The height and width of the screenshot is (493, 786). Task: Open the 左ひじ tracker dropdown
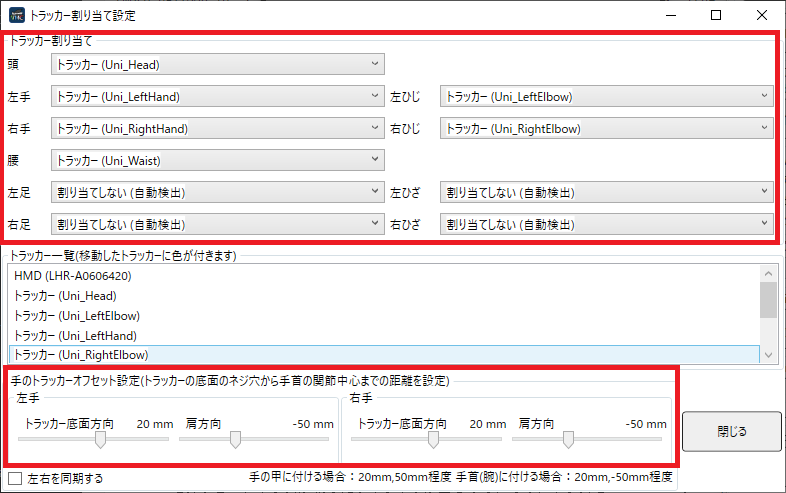tap(607, 97)
